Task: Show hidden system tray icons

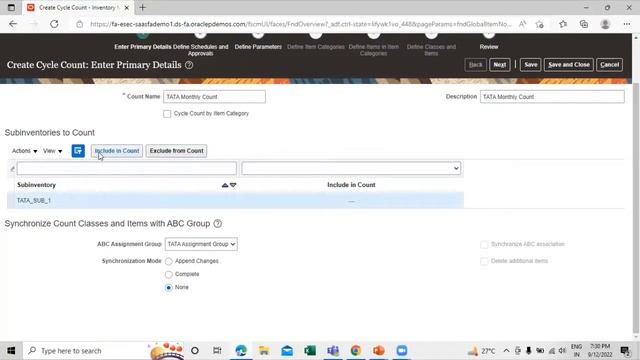Action: [506, 351]
